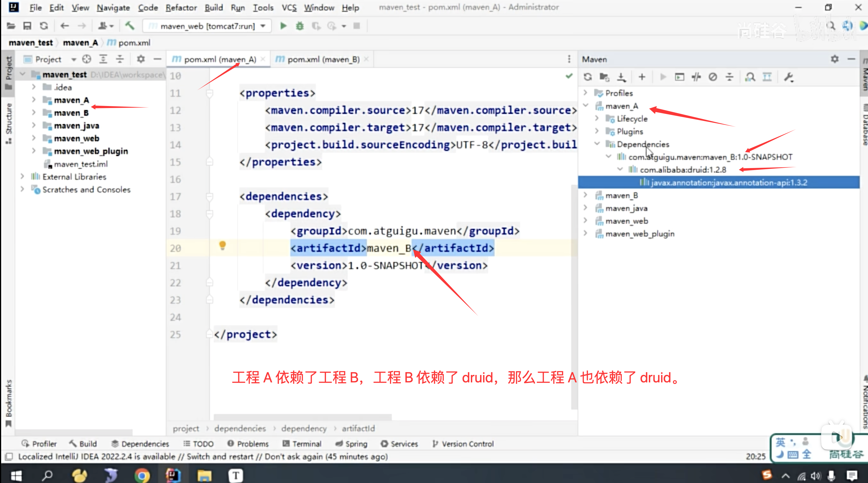Run the maven_web tomcat7 configuration

pos(283,26)
